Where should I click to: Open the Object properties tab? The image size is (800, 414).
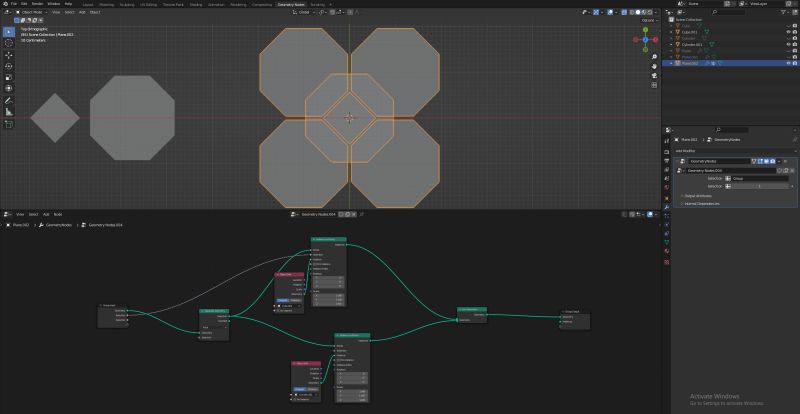(x=667, y=198)
